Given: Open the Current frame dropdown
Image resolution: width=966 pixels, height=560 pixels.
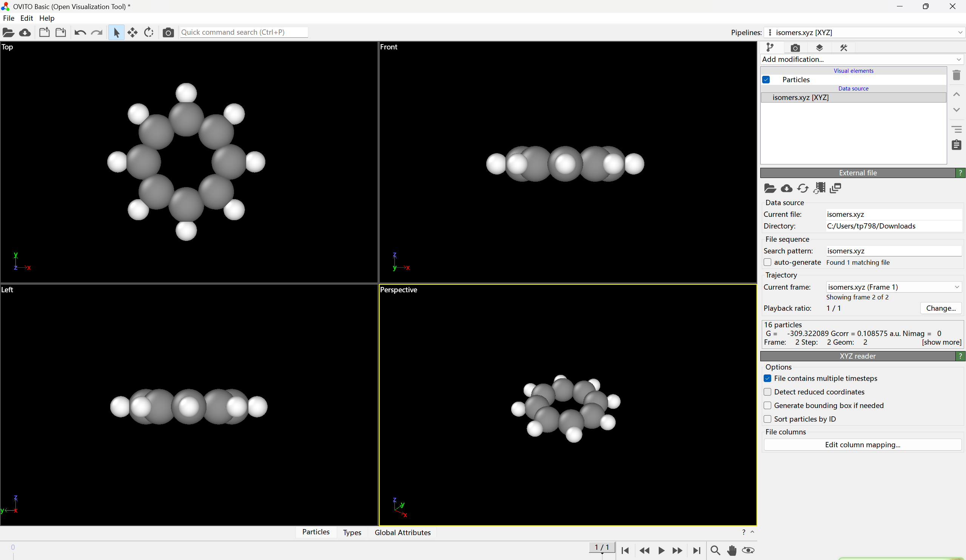Looking at the screenshot, I should pyautogui.click(x=894, y=287).
